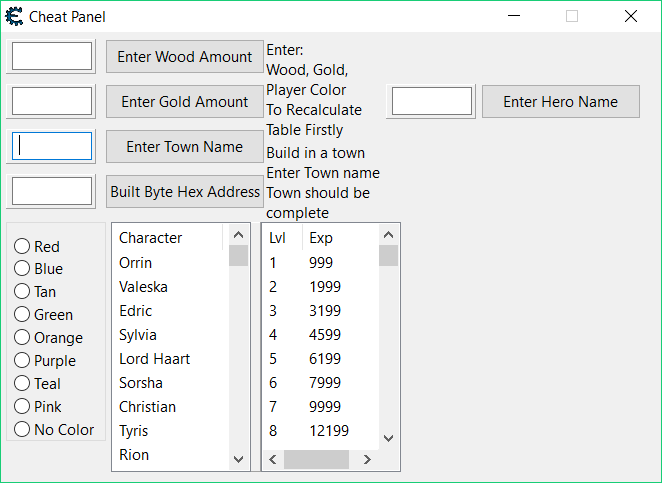This screenshot has height=483, width=662.
Task: Click the Cheat Engine icon in title bar
Action: point(15,16)
